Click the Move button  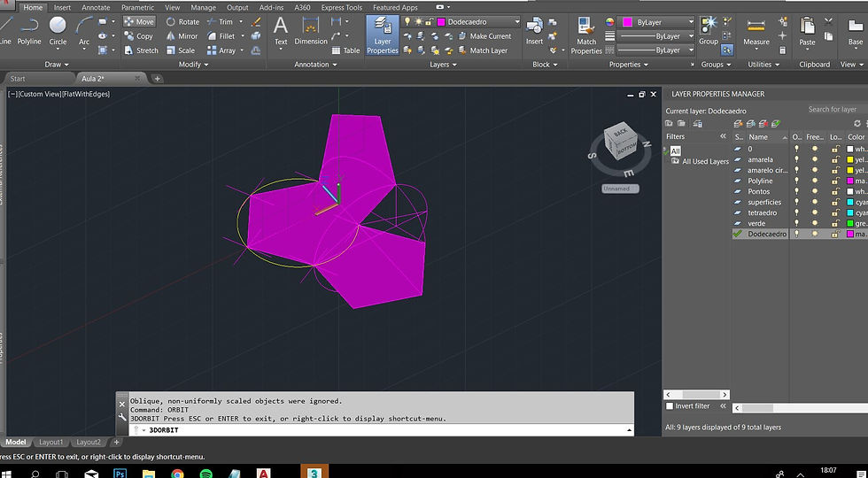tap(140, 21)
